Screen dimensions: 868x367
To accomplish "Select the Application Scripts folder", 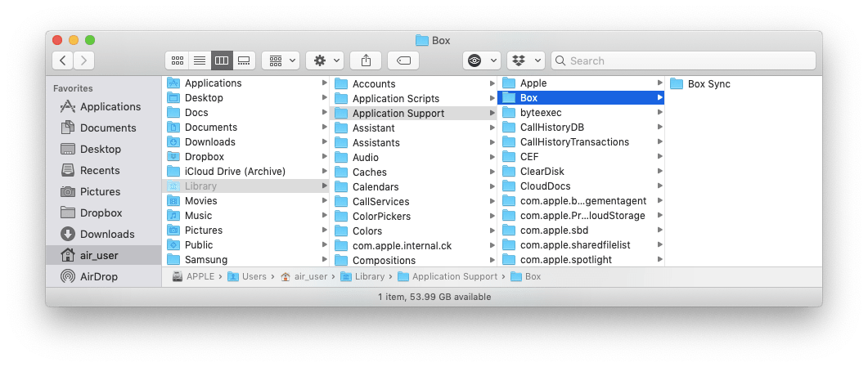I will coord(413,98).
